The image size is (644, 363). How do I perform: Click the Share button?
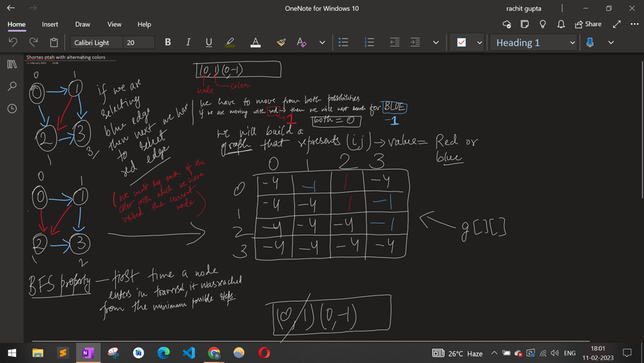pos(588,25)
